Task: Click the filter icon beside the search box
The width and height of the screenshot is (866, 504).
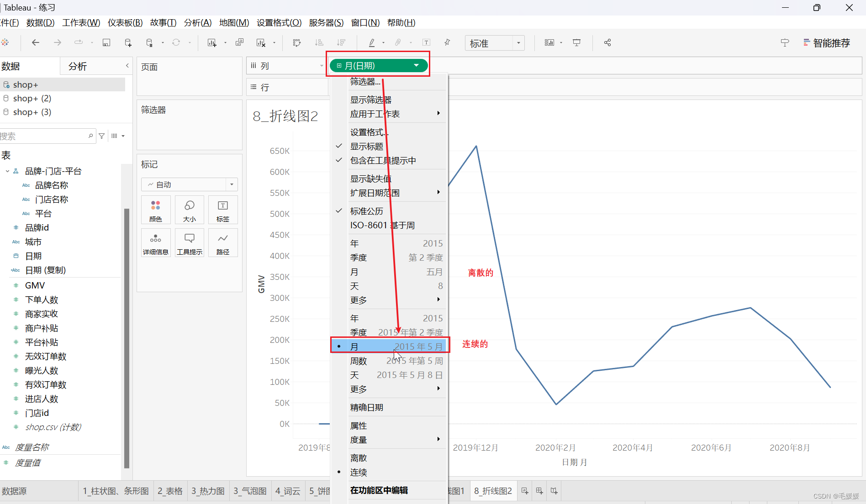Action: click(102, 136)
